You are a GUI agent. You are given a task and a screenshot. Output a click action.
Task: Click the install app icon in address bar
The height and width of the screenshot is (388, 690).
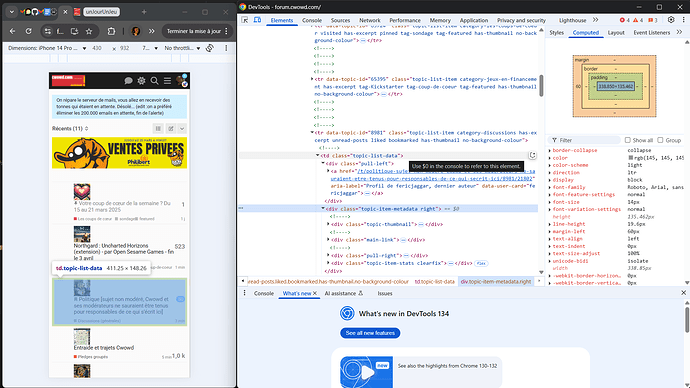pos(74,31)
